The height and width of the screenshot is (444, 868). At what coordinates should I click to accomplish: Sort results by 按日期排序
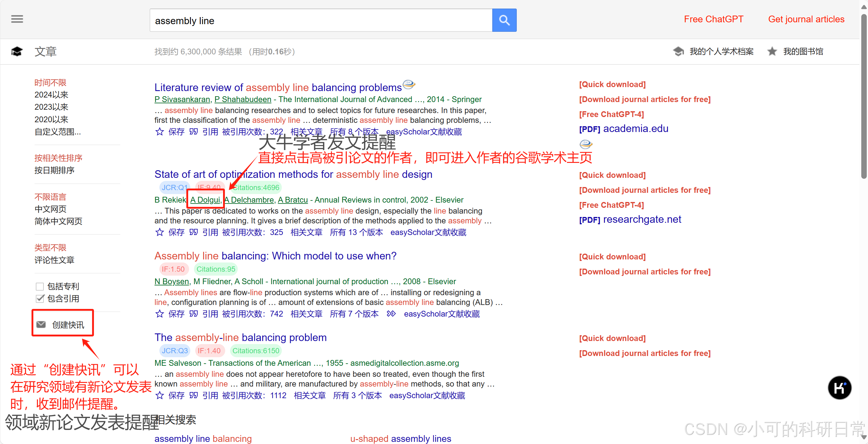[x=54, y=170]
